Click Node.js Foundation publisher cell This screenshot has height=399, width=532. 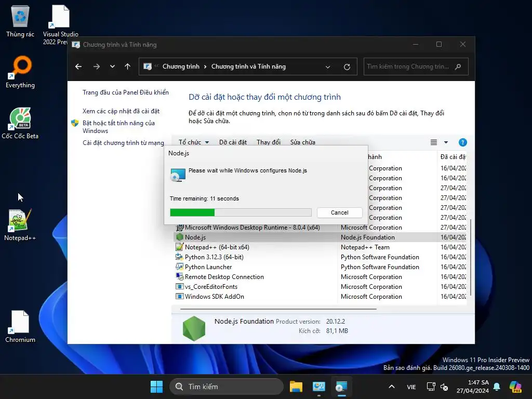tap(367, 237)
